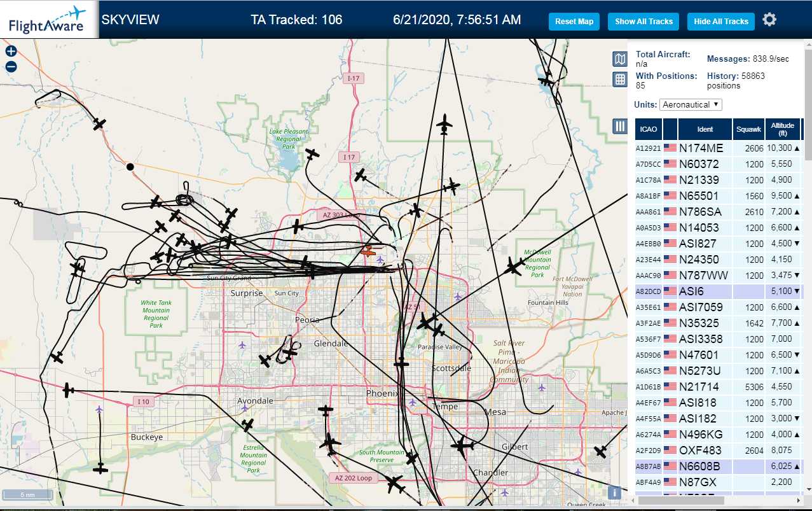
Task: Select aircraft row ASI7059
Action: click(x=718, y=307)
